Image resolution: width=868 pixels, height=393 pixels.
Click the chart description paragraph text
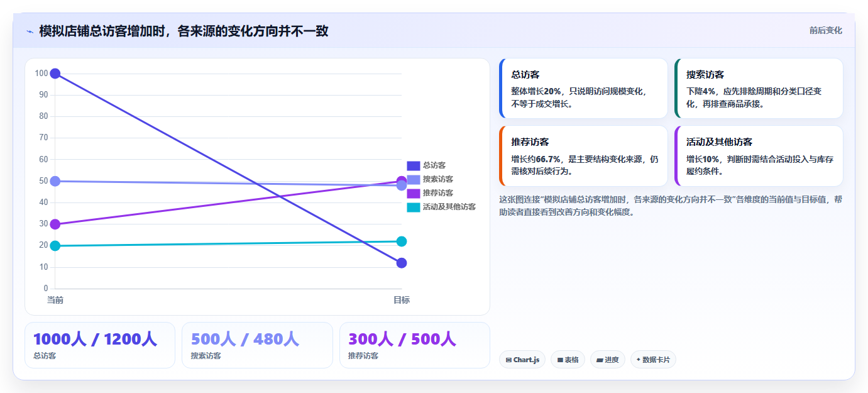671,206
